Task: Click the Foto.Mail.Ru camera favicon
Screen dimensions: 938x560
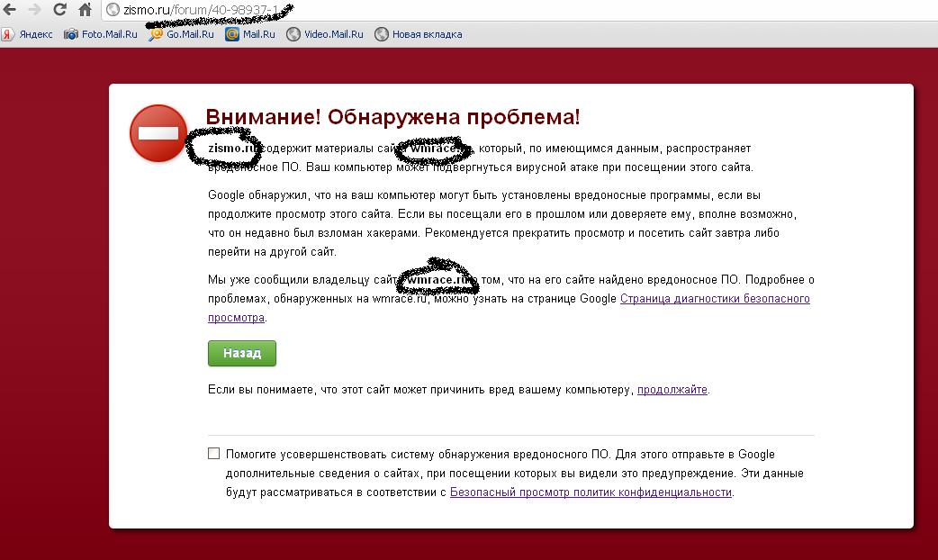Action: point(70,34)
